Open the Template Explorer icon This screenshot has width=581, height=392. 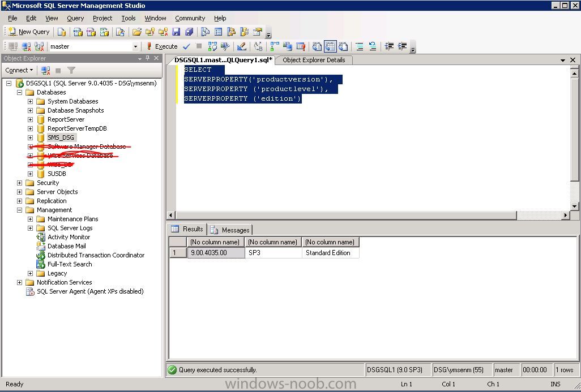(x=244, y=32)
